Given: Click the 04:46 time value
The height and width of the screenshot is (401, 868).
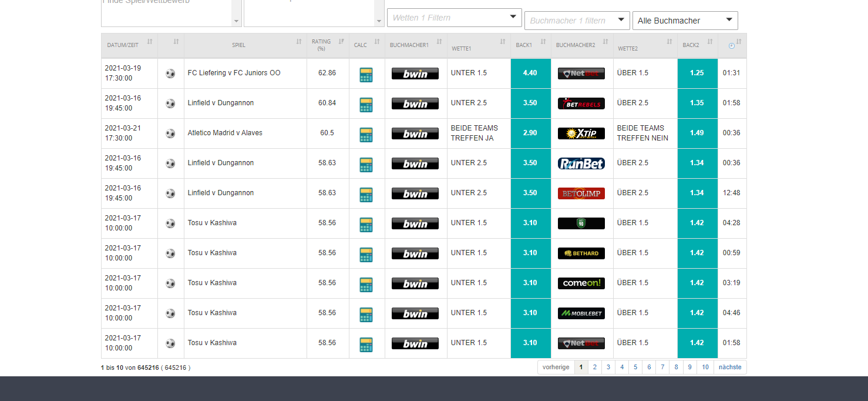Looking at the screenshot, I should (x=732, y=313).
